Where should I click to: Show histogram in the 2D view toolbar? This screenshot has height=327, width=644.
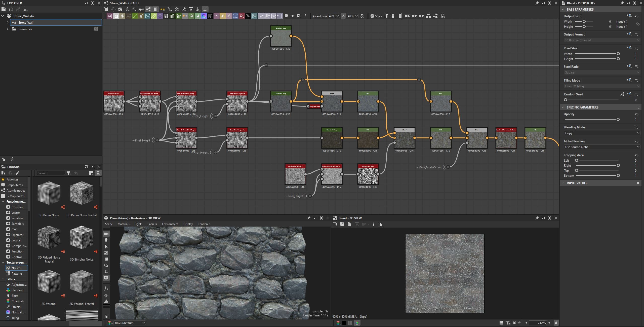point(381,224)
